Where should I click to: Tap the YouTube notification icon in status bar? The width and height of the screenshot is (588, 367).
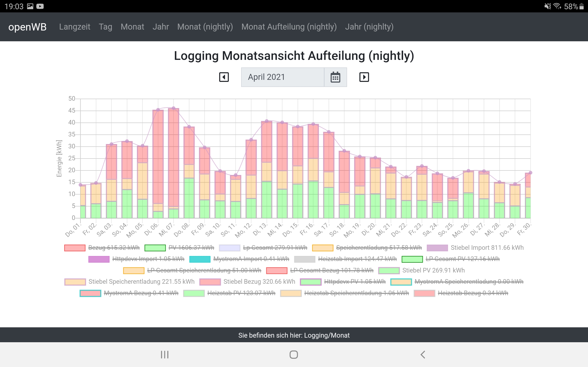(x=40, y=6)
